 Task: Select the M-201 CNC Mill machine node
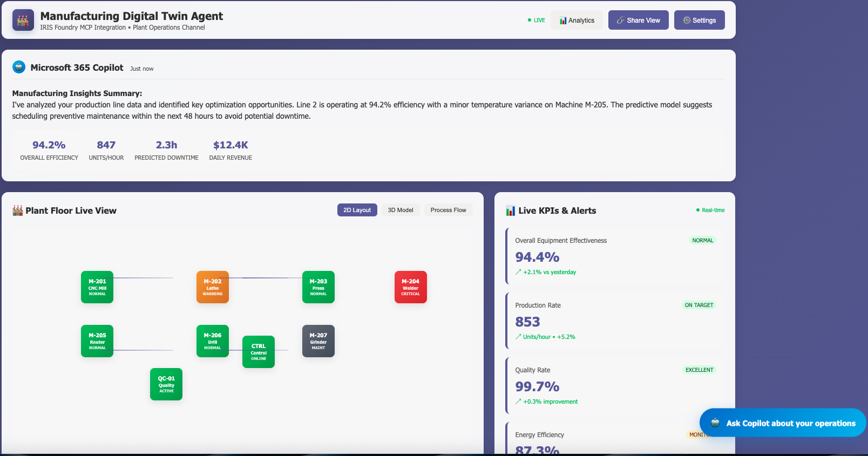[x=97, y=287]
